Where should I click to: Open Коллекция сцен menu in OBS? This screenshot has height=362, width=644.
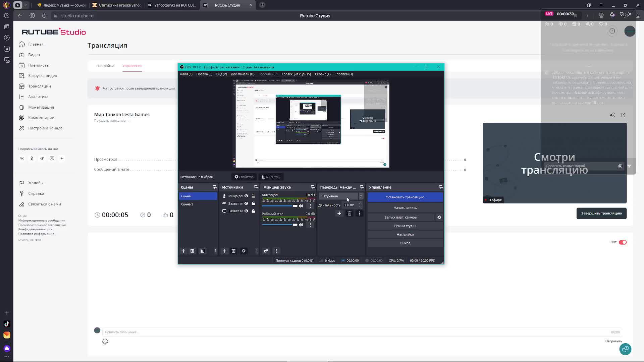(296, 74)
